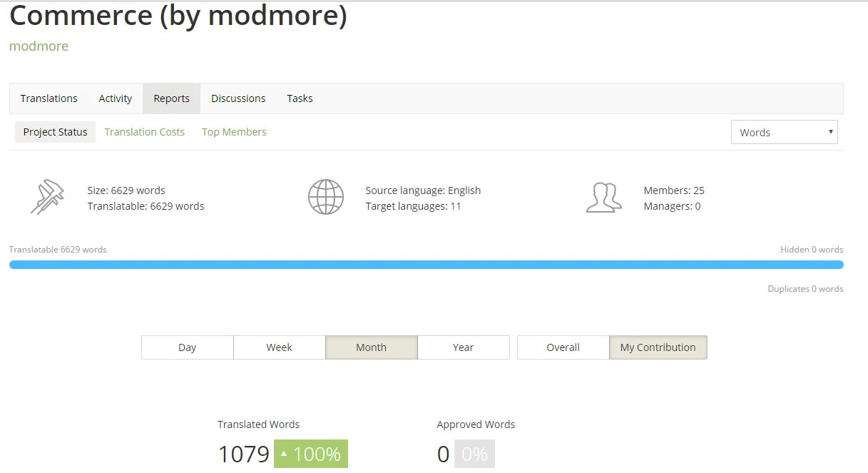Click the green 100% badge
868x473 pixels.
tap(311, 454)
